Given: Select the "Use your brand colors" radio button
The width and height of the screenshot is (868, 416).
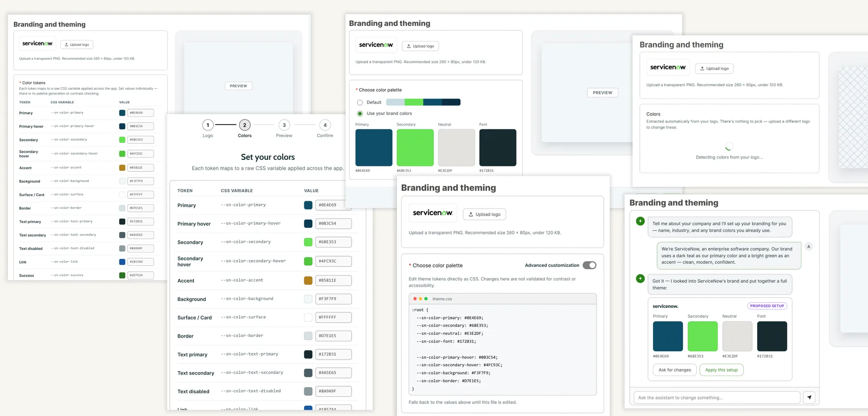Looking at the screenshot, I should [360, 113].
